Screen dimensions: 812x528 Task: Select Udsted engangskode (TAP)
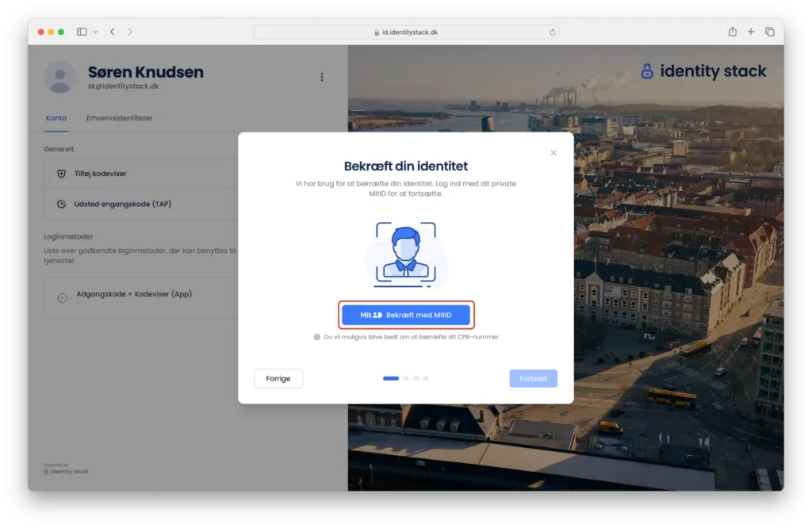[141, 204]
